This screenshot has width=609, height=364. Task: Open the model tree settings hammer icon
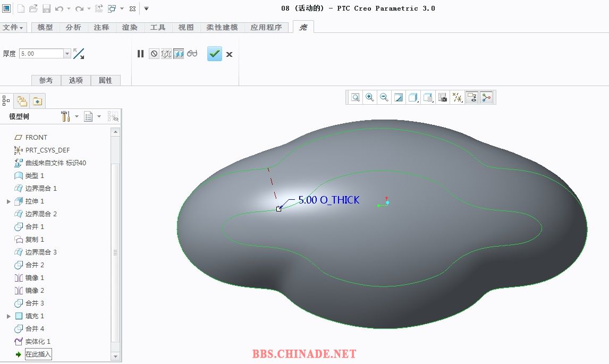coord(66,116)
